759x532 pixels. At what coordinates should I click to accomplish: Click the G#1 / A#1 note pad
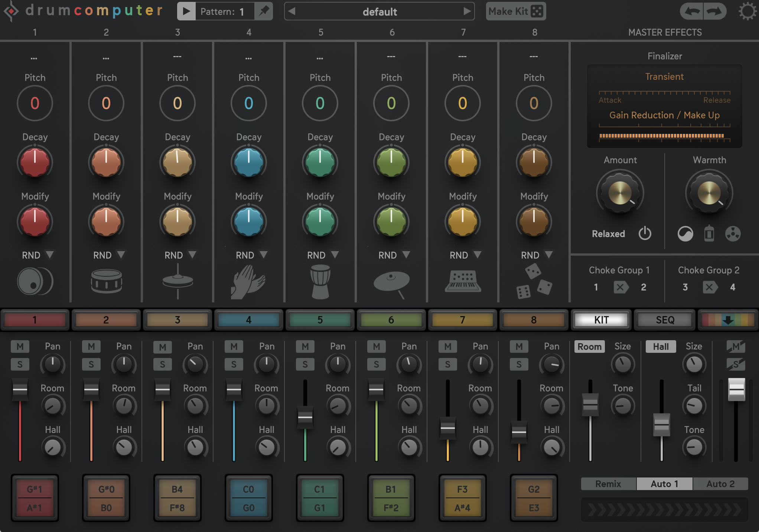tap(35, 498)
